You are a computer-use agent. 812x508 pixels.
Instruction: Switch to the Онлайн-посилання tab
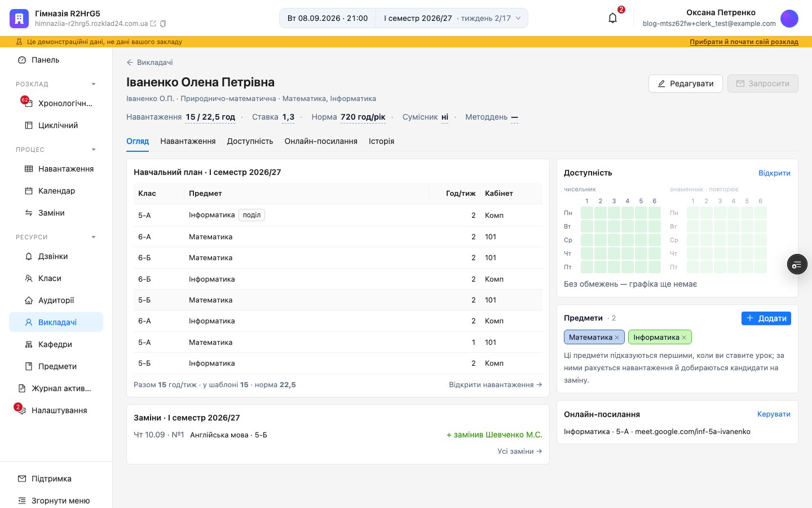pyautogui.click(x=321, y=141)
